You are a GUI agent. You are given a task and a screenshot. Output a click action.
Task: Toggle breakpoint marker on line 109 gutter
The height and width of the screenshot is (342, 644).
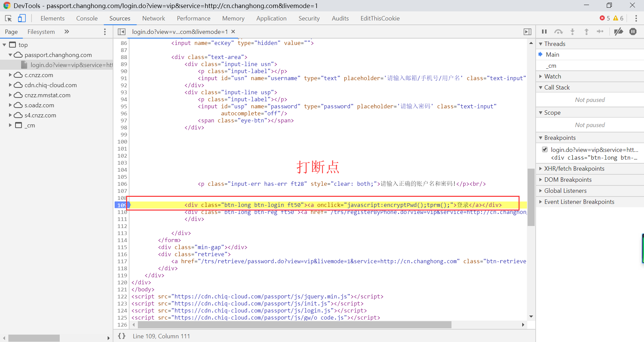tap(122, 205)
